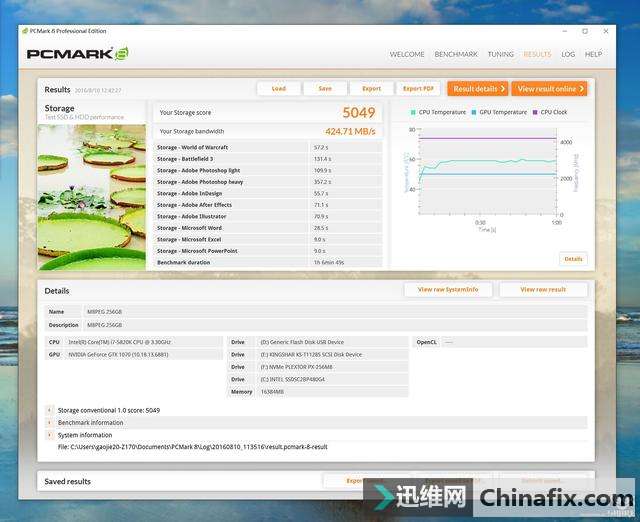This screenshot has height=522, width=640.
Task: Select Storage - Adobe Photoshop light row
Action: coord(268,170)
